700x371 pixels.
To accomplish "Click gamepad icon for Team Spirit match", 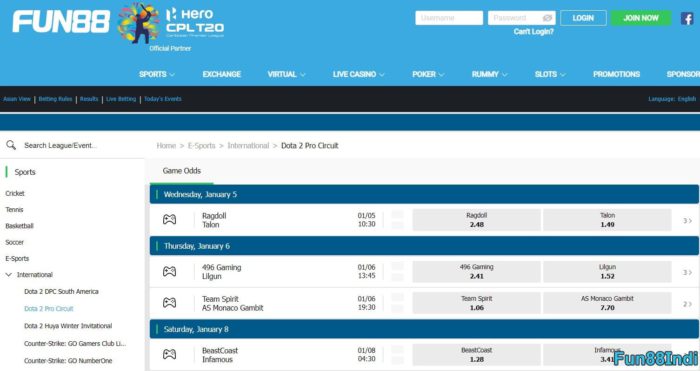I will pyautogui.click(x=169, y=303).
